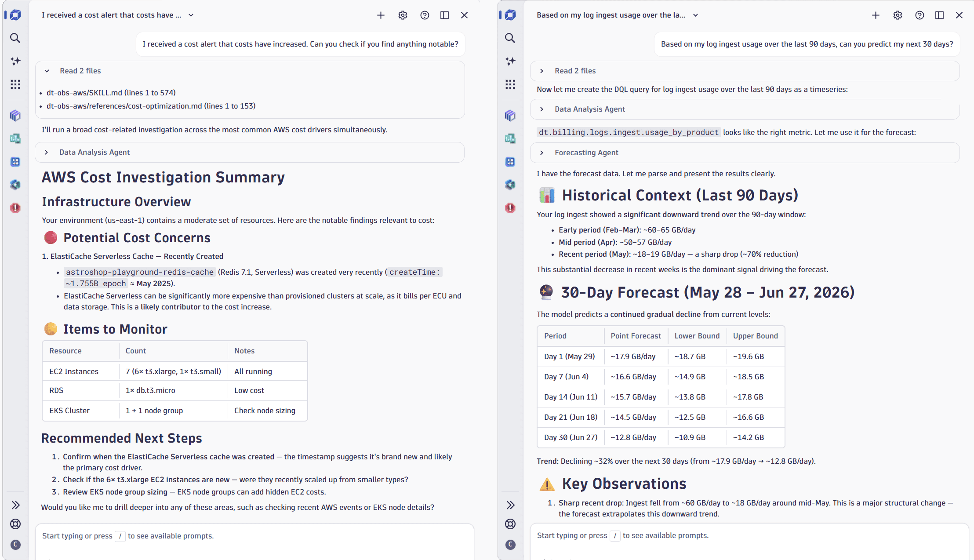Open the left window chat title dropdown
The image size is (974, 560).
(x=117, y=15)
